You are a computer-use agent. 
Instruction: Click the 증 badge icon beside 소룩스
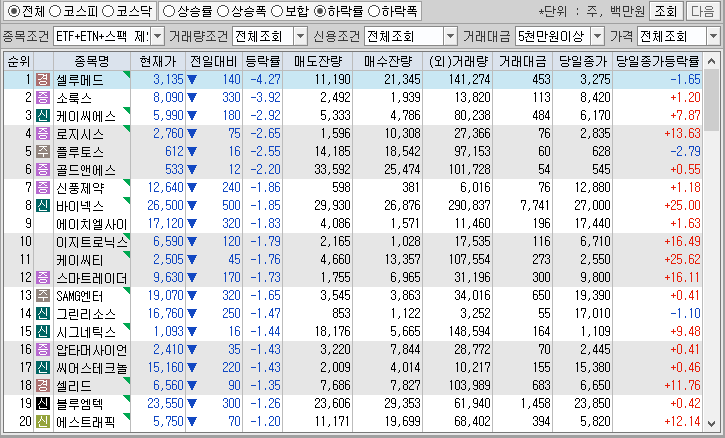(43, 98)
